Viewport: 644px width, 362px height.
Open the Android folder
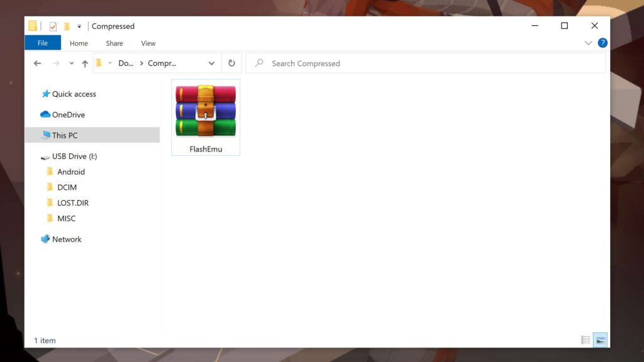70,172
